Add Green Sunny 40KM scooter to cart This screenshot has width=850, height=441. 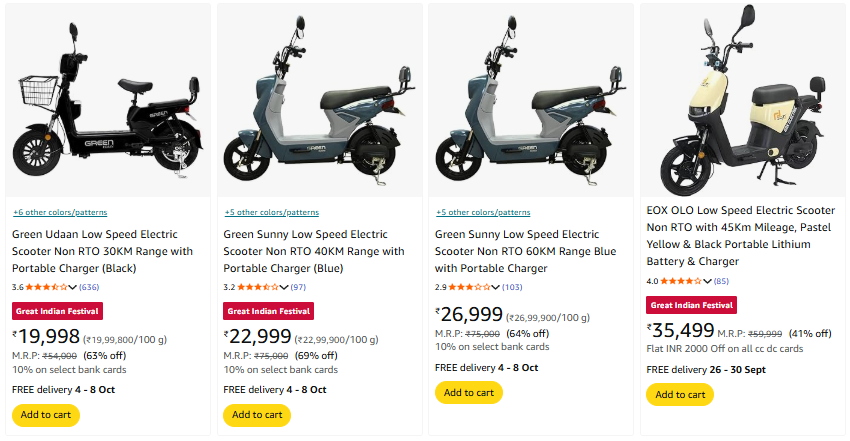click(257, 414)
